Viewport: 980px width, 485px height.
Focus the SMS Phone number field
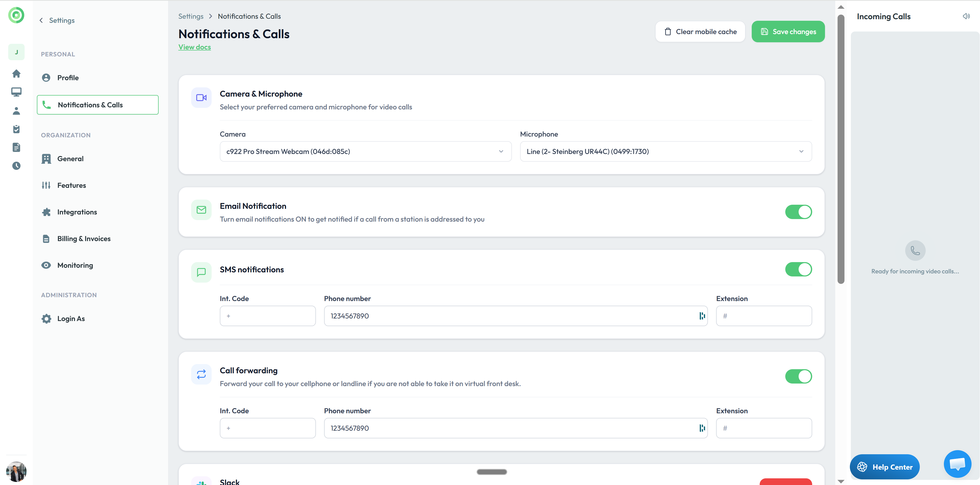[510, 316]
